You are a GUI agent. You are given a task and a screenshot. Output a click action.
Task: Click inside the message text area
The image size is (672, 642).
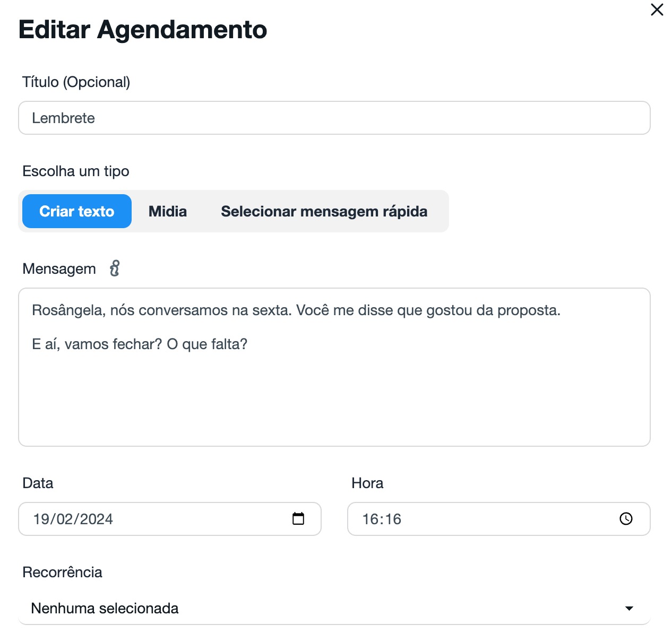coord(334,393)
